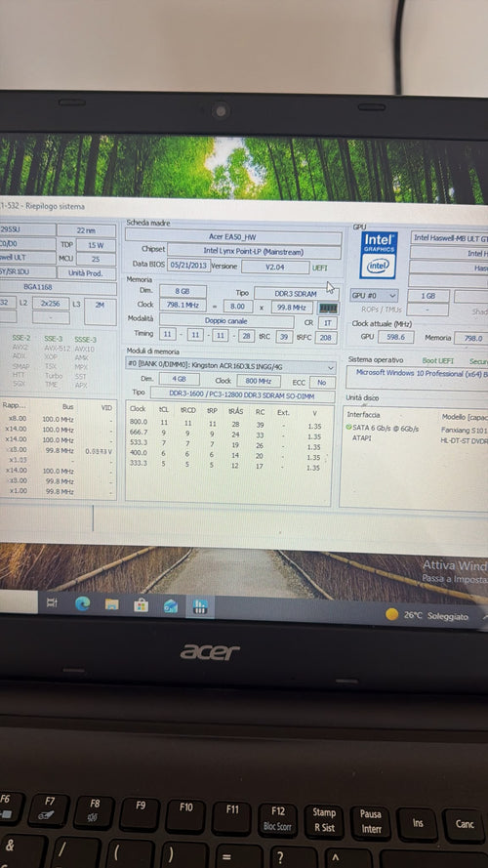The height and width of the screenshot is (868, 488).
Task: Open the GPU #0 selector dropdown
Action: point(374,296)
